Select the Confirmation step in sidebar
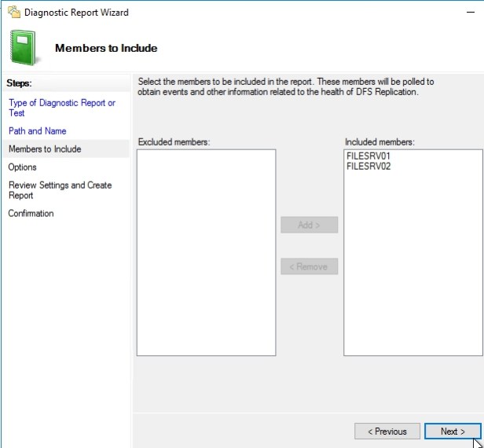 point(31,213)
